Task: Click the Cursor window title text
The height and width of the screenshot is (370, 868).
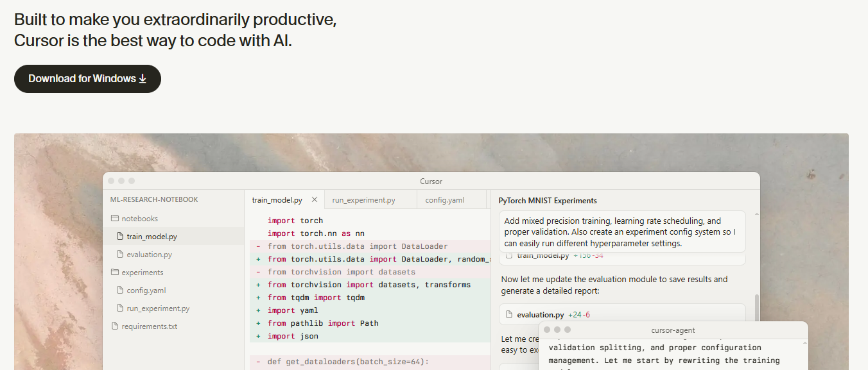Action: tap(431, 181)
